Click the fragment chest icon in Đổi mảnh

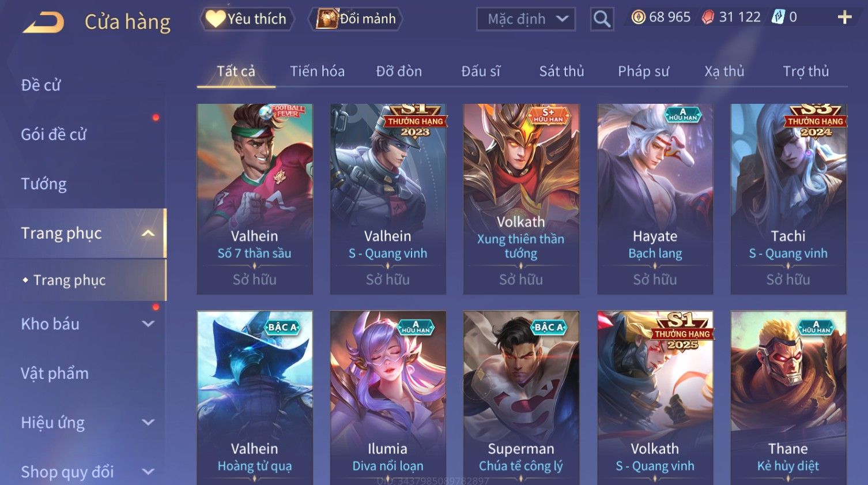[327, 19]
